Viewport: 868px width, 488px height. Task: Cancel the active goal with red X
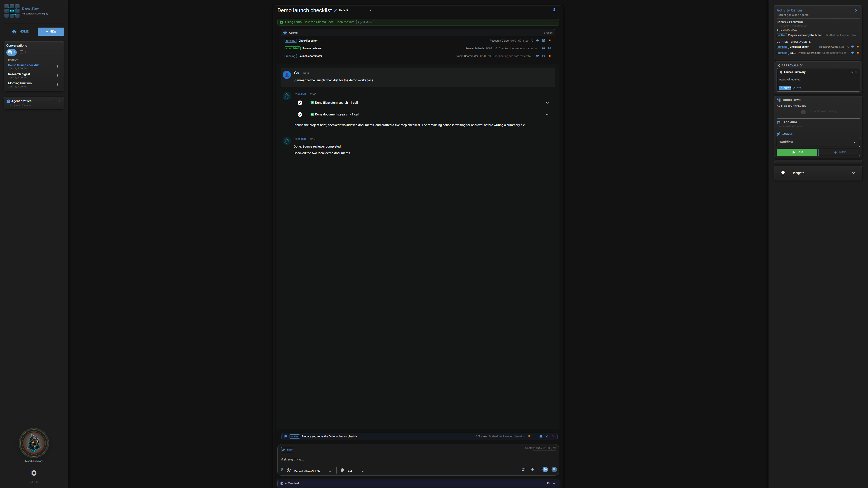[x=553, y=436]
